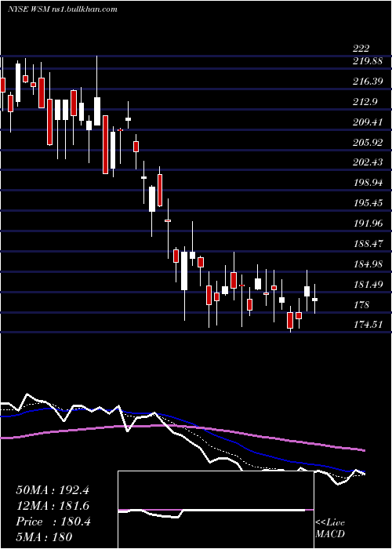Viewport: 392px width, 549px height.
Task: Click the 50MA : 192.4 reading
Action: click(x=53, y=490)
